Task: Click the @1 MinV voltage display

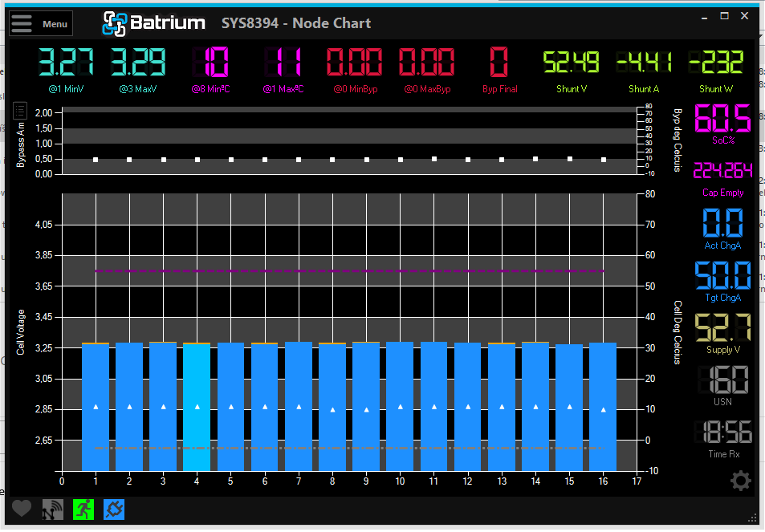Action: click(x=67, y=63)
